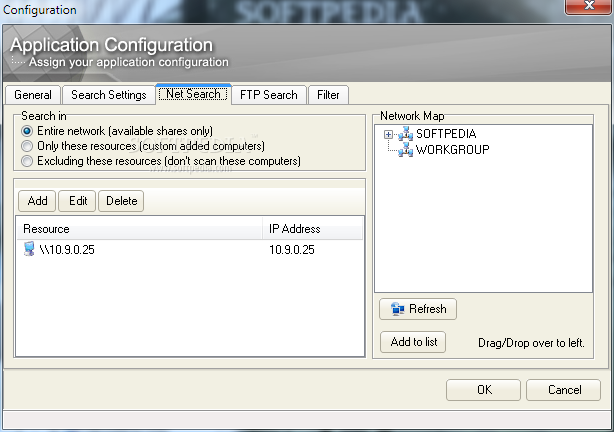Click the computer icon beside \\10.9.0.25
The image size is (614, 432).
coord(29,249)
